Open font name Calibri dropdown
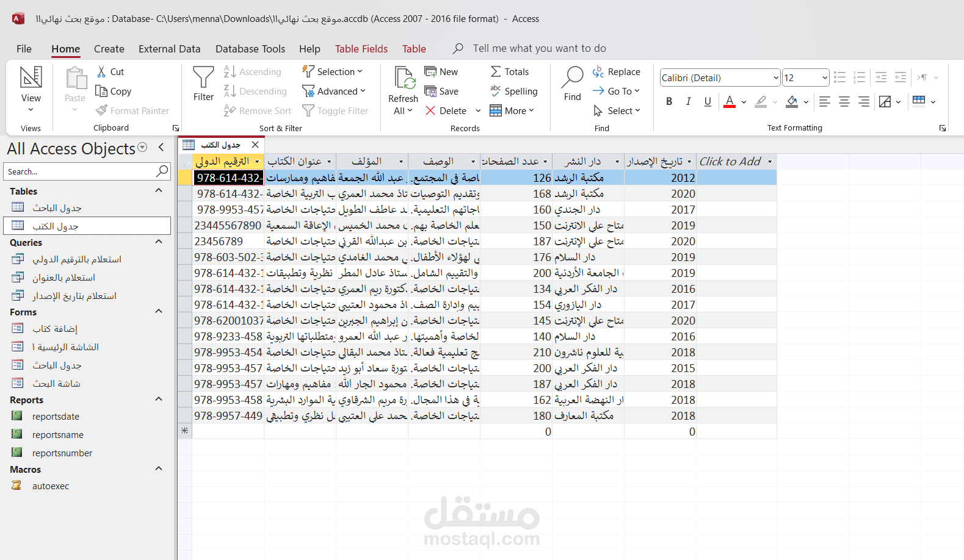 [776, 77]
